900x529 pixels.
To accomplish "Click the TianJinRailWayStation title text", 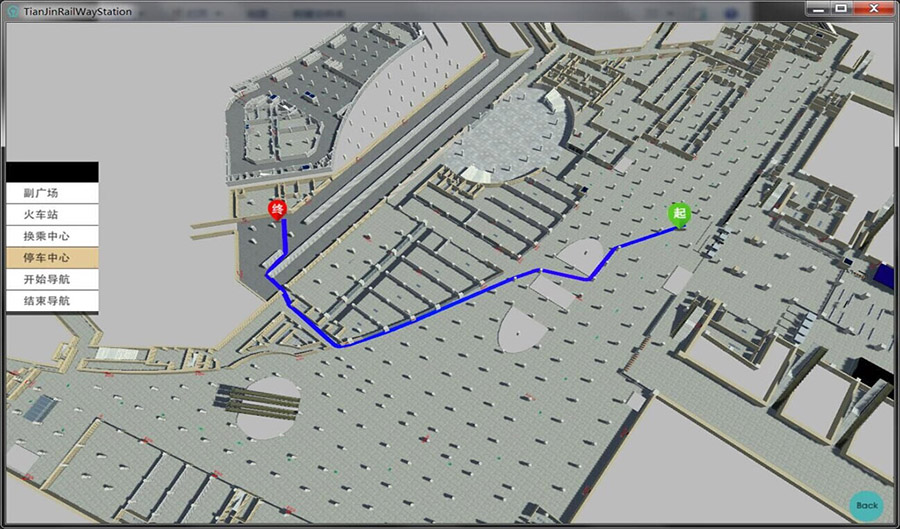I will [77, 11].
